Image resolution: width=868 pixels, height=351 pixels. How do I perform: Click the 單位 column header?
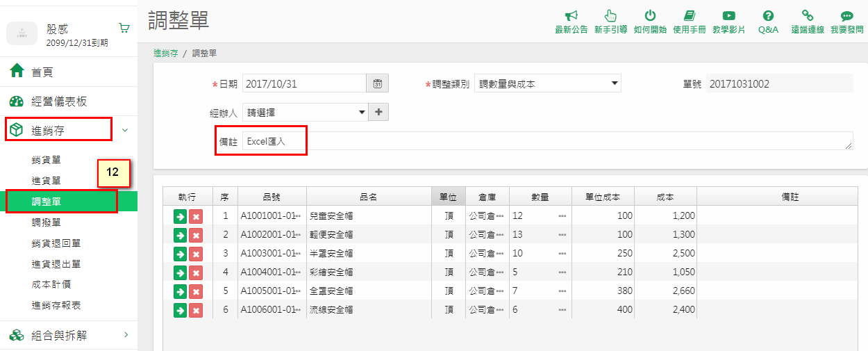pyautogui.click(x=449, y=197)
